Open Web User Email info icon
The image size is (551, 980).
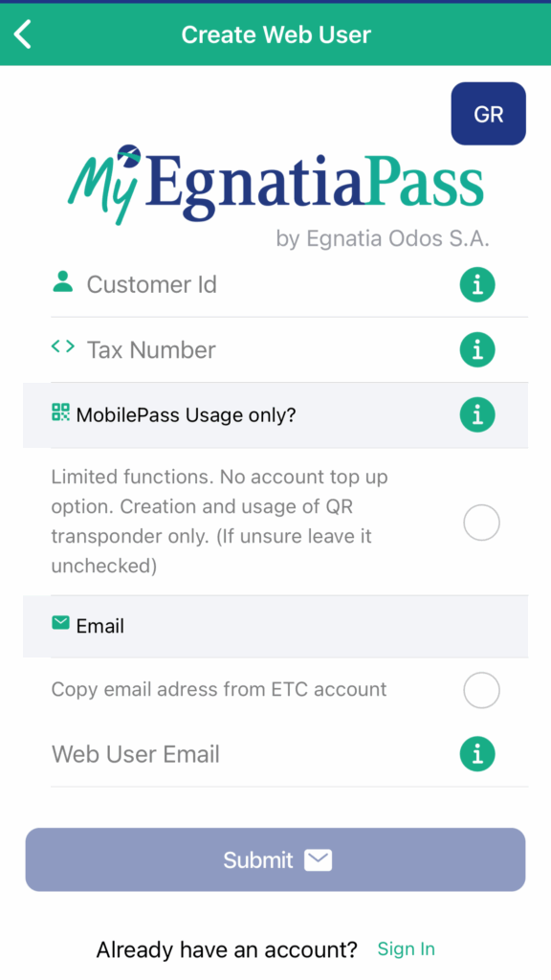478,754
